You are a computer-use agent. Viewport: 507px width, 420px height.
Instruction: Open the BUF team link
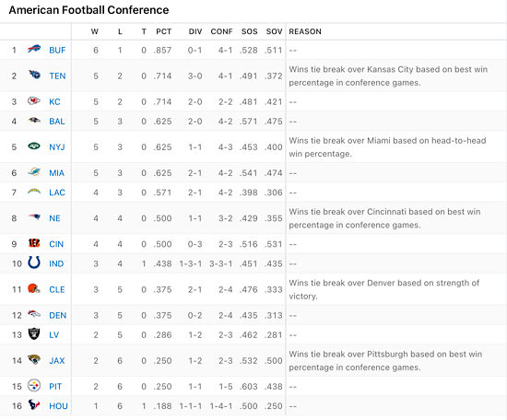pos(57,50)
